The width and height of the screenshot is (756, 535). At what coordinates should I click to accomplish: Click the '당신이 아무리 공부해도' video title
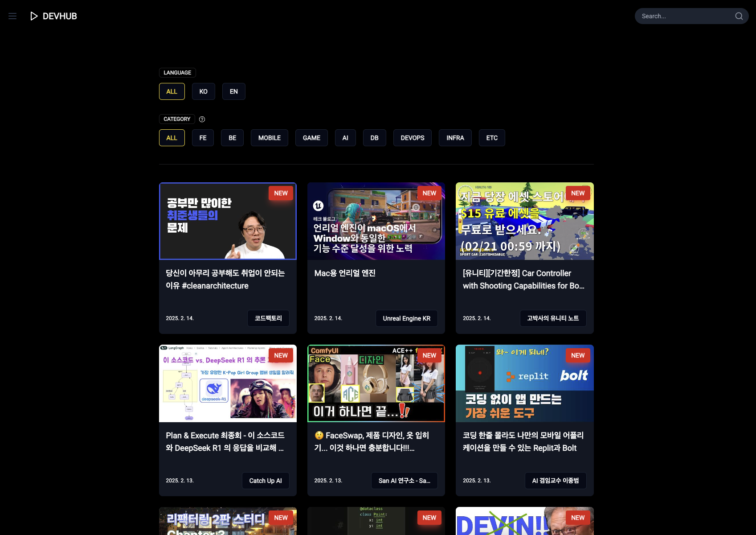click(x=225, y=280)
